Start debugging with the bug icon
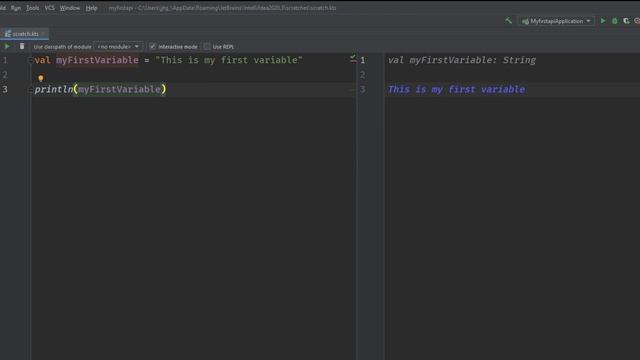This screenshot has width=640, height=360. pos(615,21)
